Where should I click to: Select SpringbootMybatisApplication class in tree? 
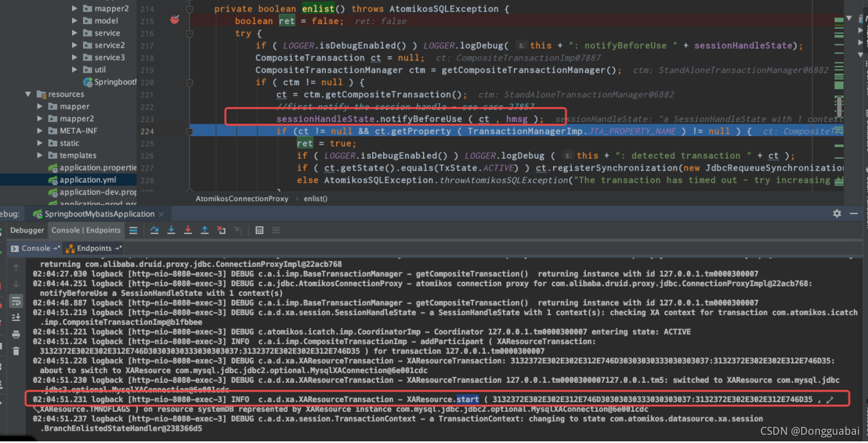(109, 82)
